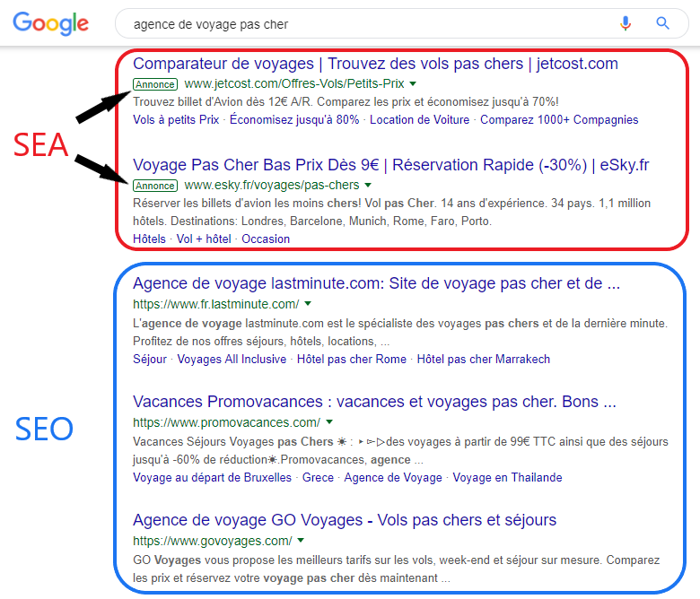Click the https://www.promovacances.com/ URL
700x599 pixels.
point(226,422)
